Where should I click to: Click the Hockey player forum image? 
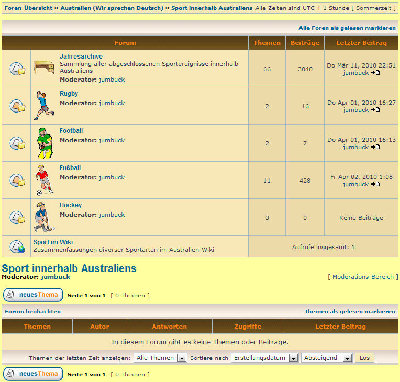click(x=43, y=217)
